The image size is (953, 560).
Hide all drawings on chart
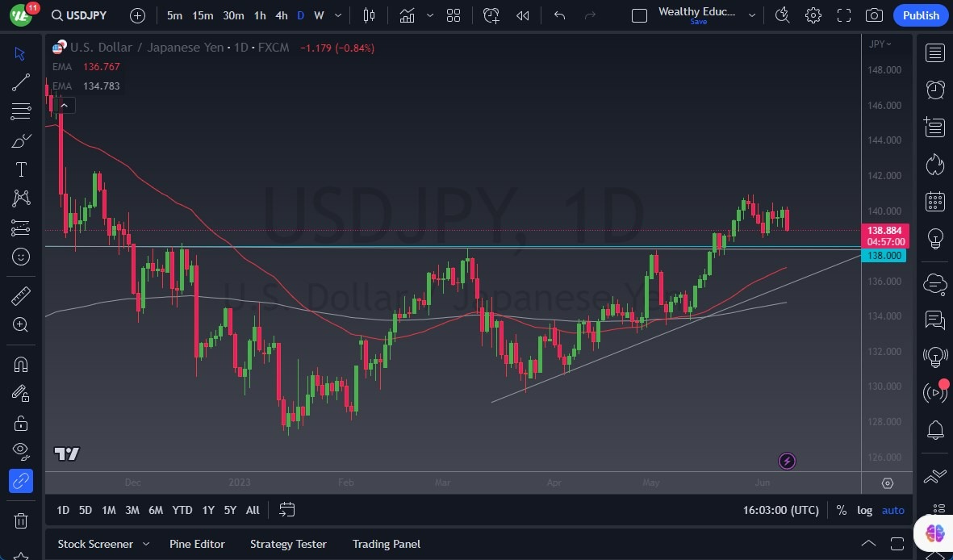click(20, 451)
